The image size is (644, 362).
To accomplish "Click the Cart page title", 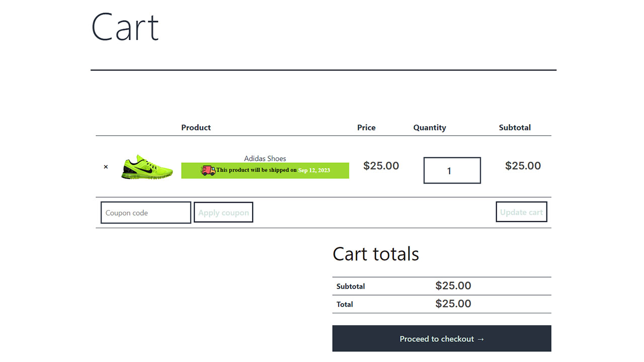I will click(x=125, y=27).
